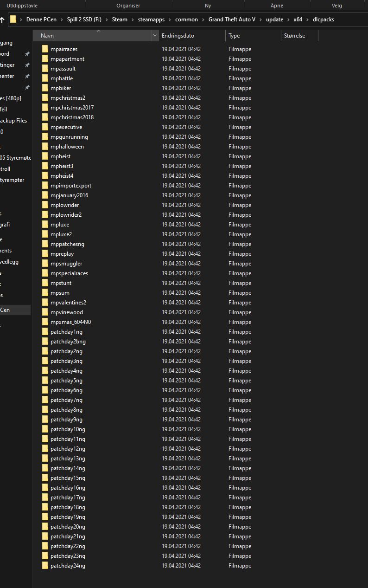Image resolution: width=368 pixels, height=588 pixels.
Task: Click the mpgunrunning folder icon
Action: click(x=45, y=137)
